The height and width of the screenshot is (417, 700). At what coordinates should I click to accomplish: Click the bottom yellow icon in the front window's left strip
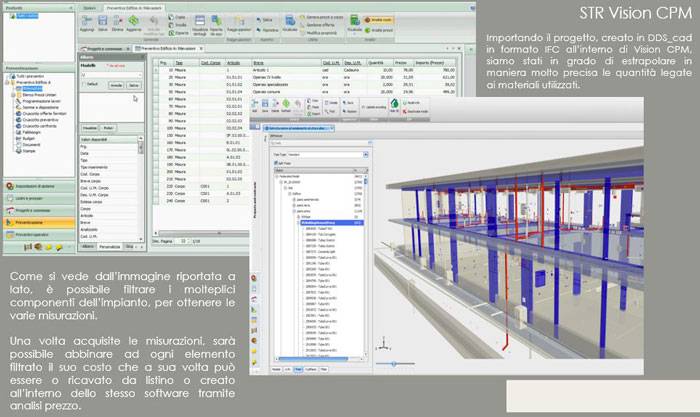click(254, 362)
